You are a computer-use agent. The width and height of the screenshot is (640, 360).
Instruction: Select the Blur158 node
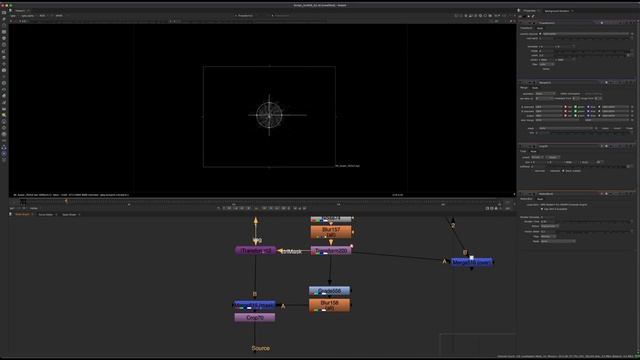(329, 305)
